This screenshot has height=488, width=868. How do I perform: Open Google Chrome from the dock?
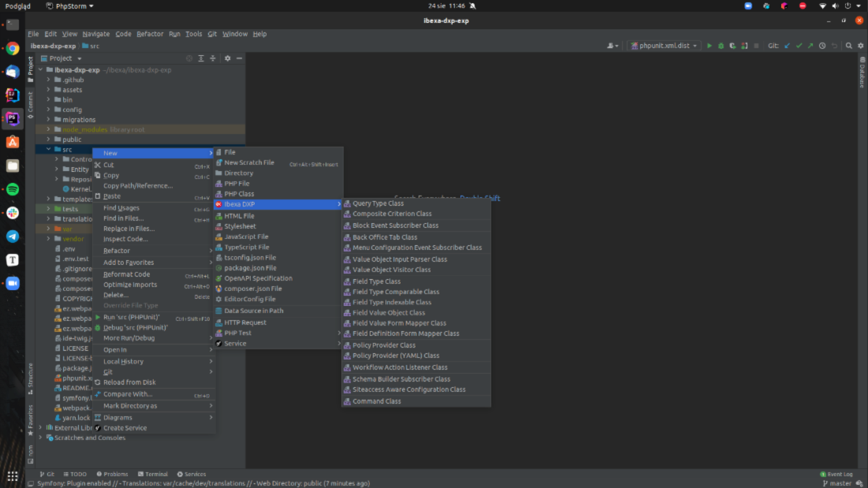click(13, 49)
